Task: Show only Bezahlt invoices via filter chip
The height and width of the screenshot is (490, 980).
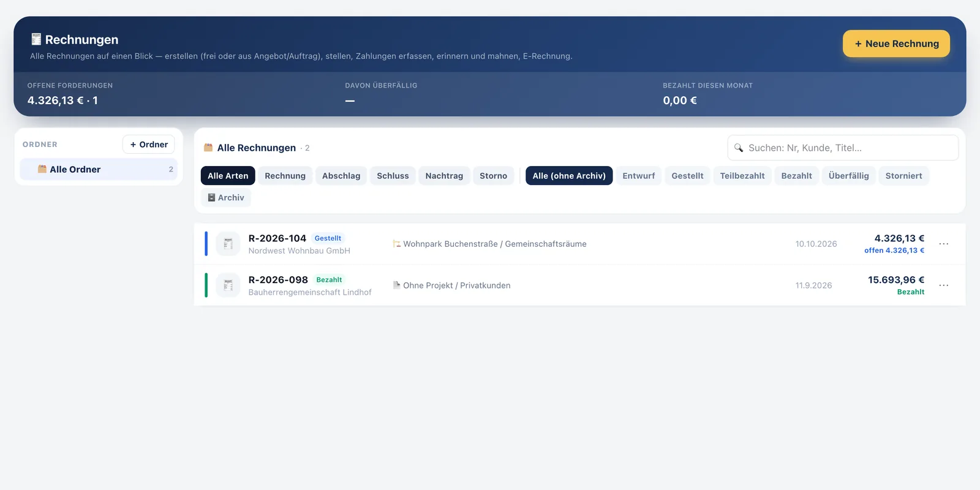Action: click(796, 176)
